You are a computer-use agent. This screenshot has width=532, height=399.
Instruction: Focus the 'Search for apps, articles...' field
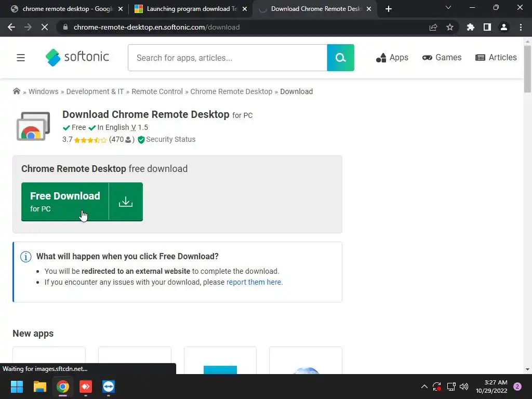click(x=228, y=58)
